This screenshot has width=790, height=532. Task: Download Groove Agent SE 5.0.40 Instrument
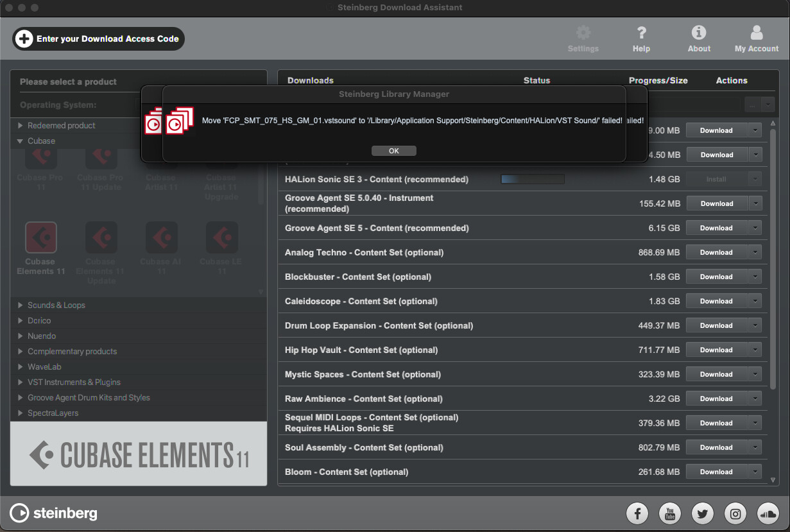(x=717, y=203)
